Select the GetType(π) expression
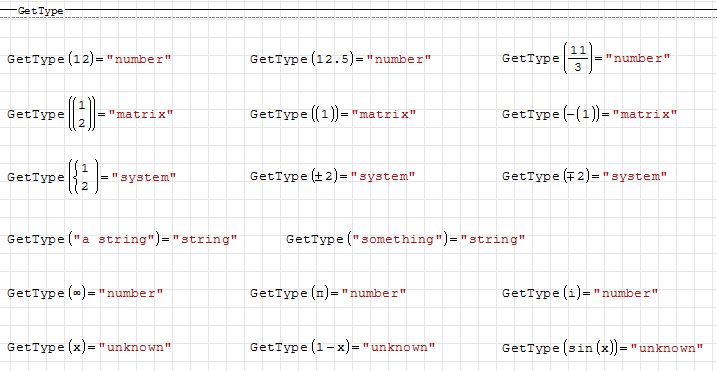The height and width of the screenshot is (371, 717). point(328,293)
